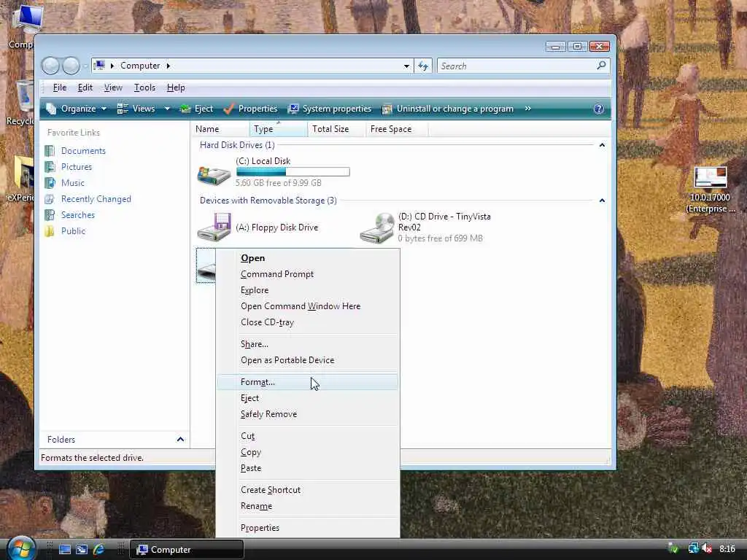Collapse the Hard Disk Drives group
The height and width of the screenshot is (560, 747).
(602, 145)
